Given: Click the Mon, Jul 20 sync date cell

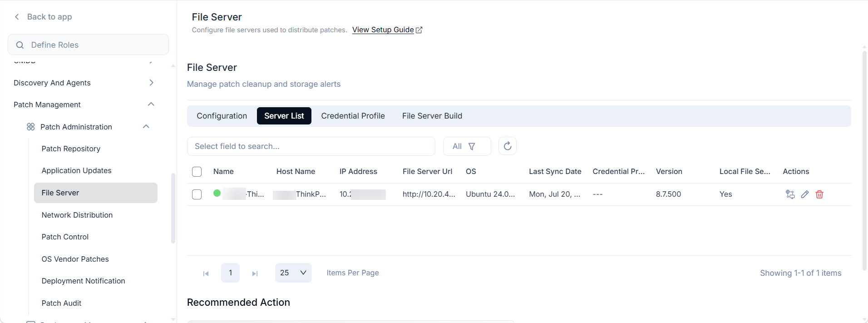Looking at the screenshot, I should click(x=554, y=194).
